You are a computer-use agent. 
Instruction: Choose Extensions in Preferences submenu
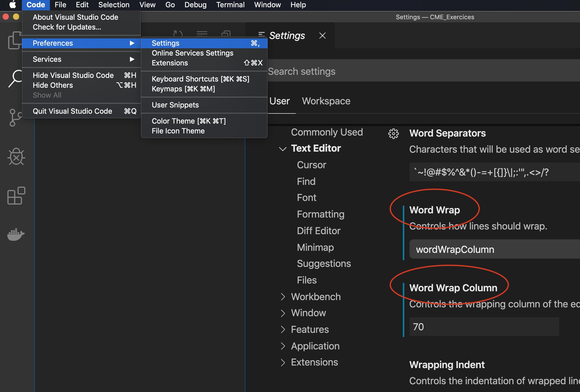click(x=204, y=63)
